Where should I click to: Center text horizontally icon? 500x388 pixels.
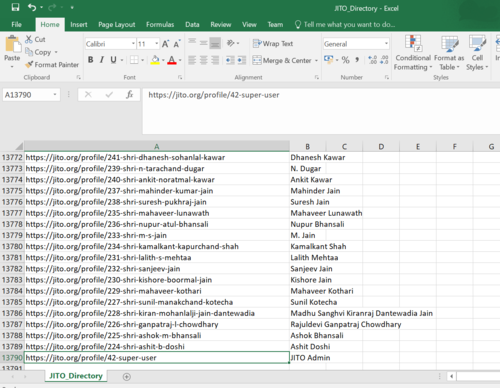coord(204,60)
